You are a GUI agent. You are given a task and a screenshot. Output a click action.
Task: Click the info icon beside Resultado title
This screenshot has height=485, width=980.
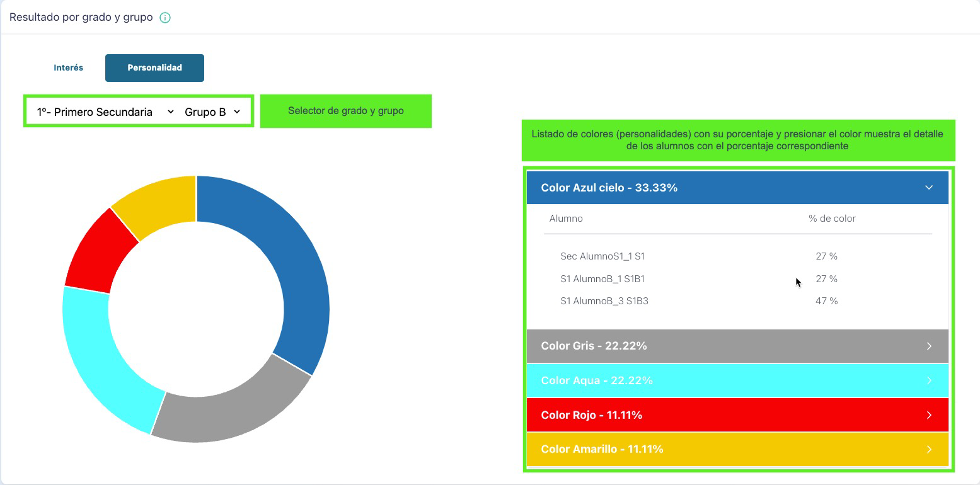pyautogui.click(x=165, y=18)
